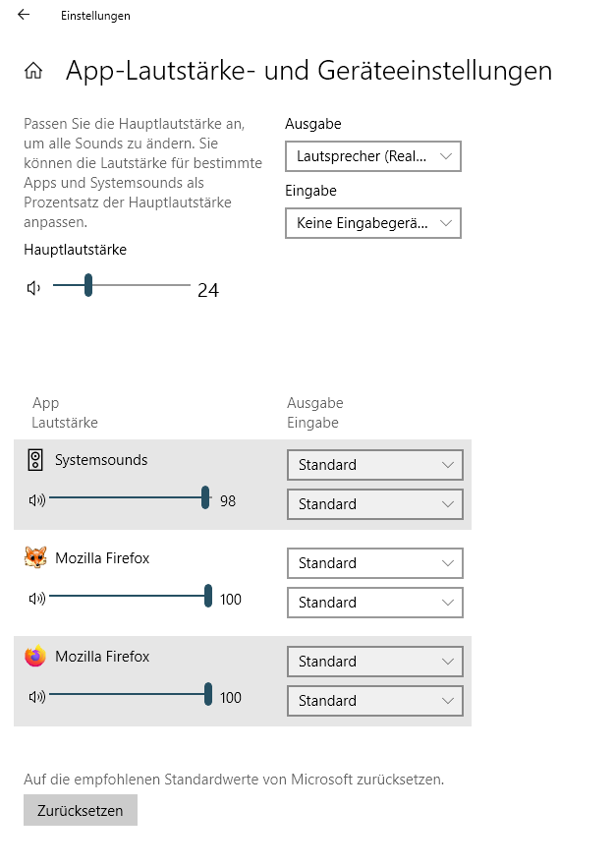Click the first Firefox volume slider thumb

pyautogui.click(x=208, y=596)
